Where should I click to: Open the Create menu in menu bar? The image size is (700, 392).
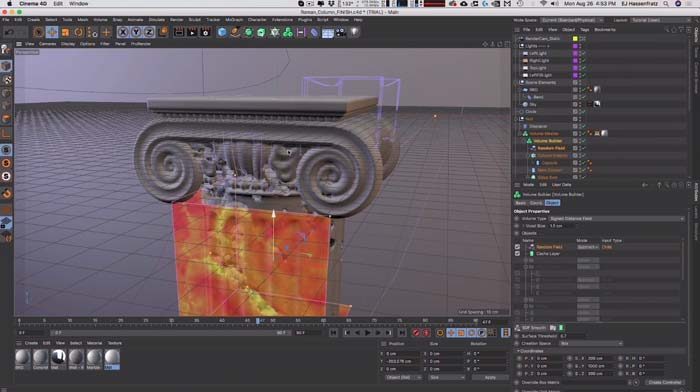pyautogui.click(x=33, y=20)
